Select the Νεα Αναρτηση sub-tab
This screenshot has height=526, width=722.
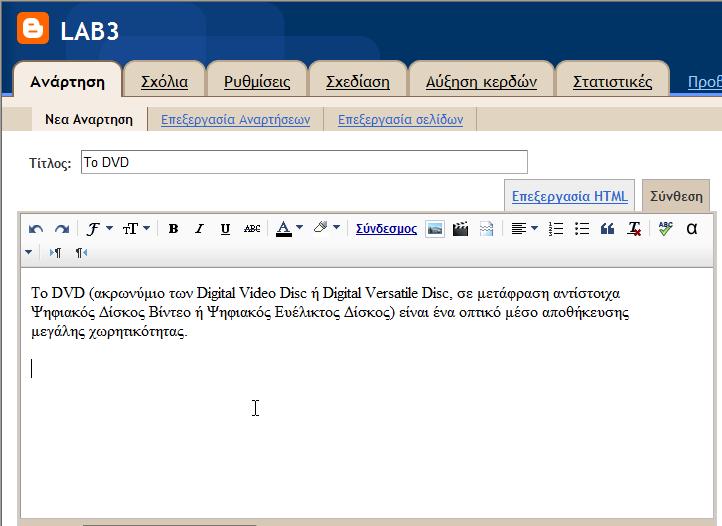pyautogui.click(x=89, y=120)
